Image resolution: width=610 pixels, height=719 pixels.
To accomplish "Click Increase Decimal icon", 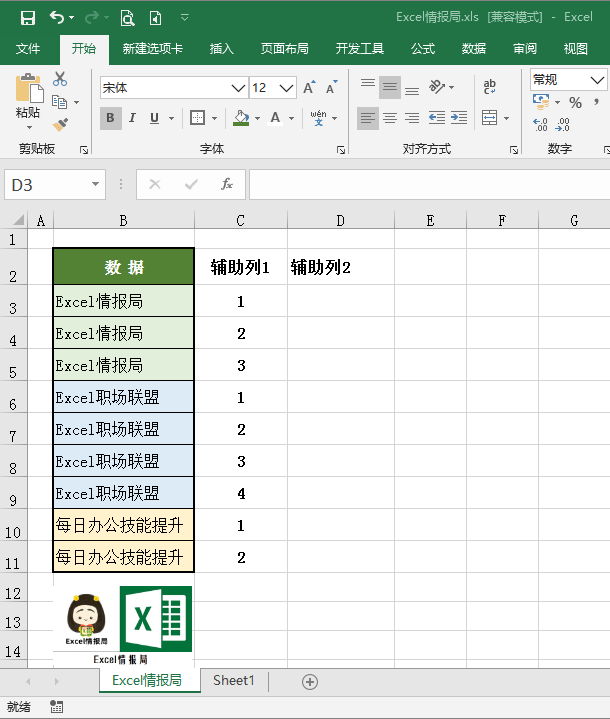I will [x=540, y=124].
